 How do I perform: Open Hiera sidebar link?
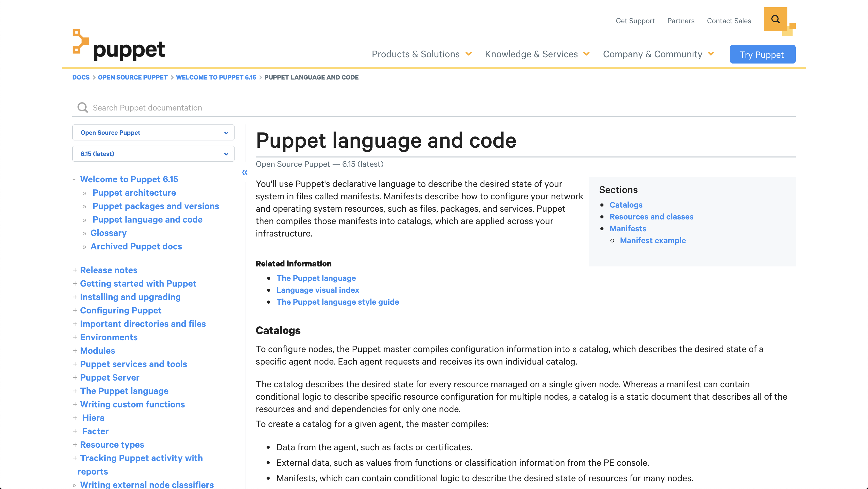(93, 417)
